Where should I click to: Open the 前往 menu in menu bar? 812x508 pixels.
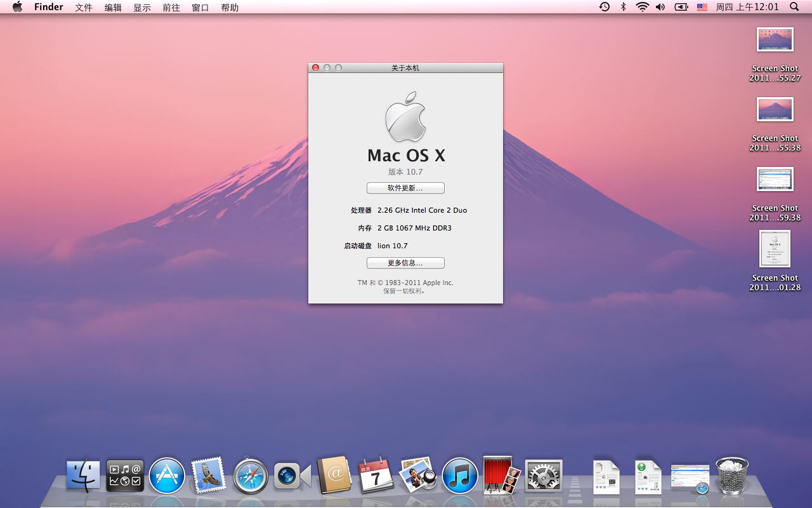point(171,8)
